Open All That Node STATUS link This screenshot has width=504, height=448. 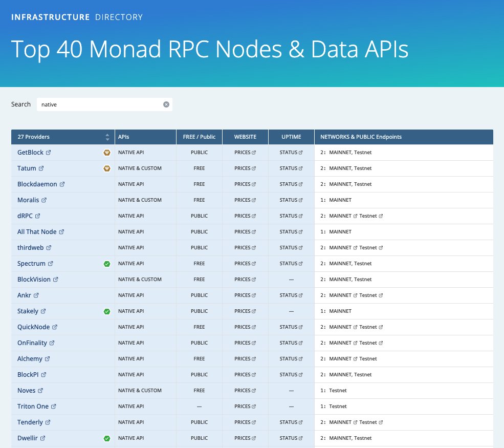click(291, 232)
